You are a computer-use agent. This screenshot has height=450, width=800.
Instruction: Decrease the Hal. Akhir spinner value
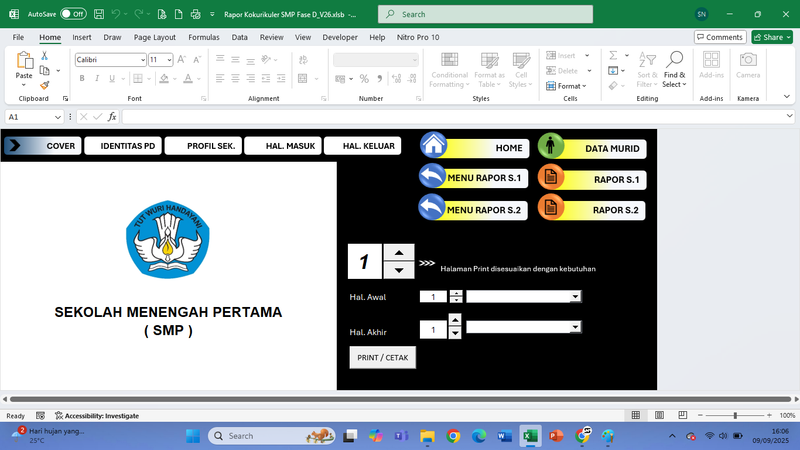click(x=455, y=334)
